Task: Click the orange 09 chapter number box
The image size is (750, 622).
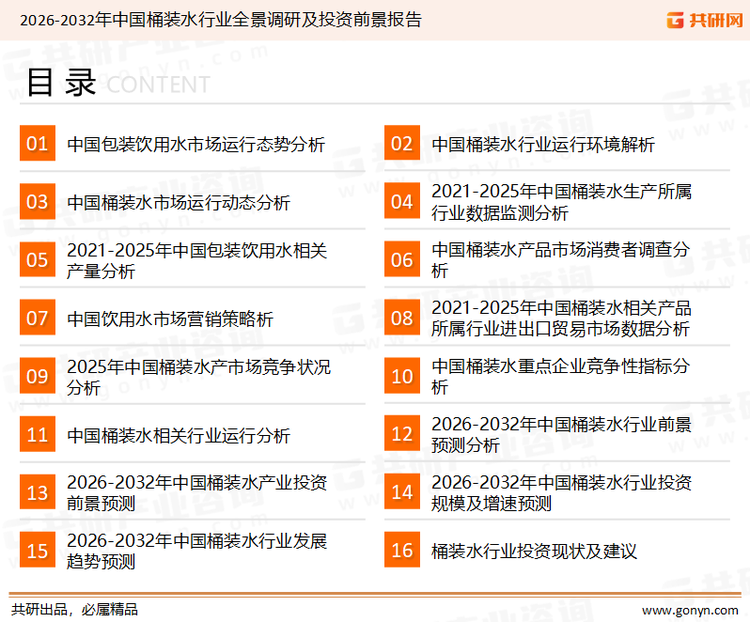Action: point(37,376)
